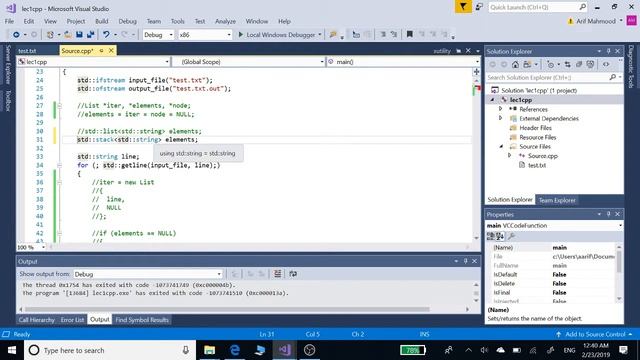Click the notifications flag icon
This screenshot has width=640, height=360.
click(463, 7)
